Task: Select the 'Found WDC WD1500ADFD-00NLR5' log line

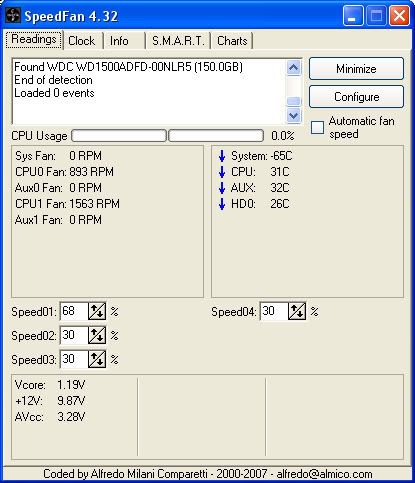Action: 128,67
